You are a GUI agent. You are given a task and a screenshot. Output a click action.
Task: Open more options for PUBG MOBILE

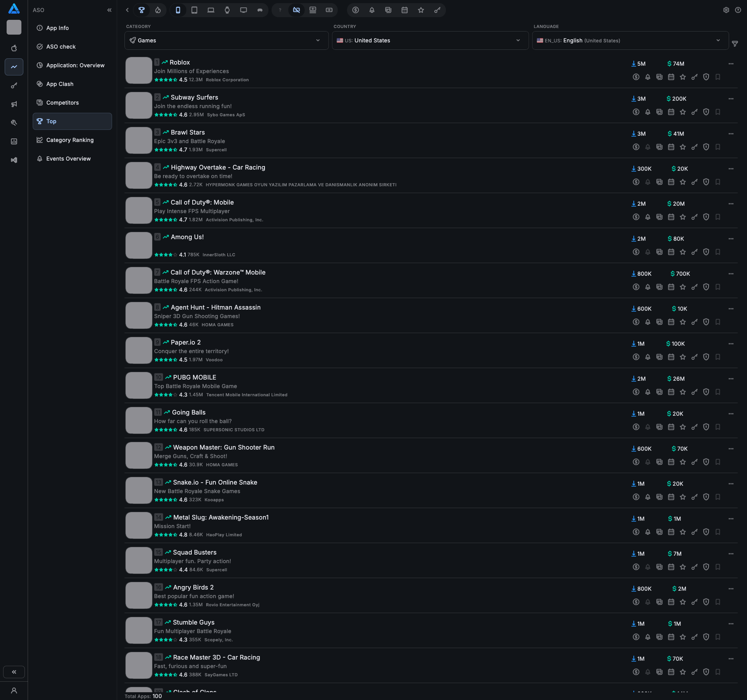(x=731, y=379)
